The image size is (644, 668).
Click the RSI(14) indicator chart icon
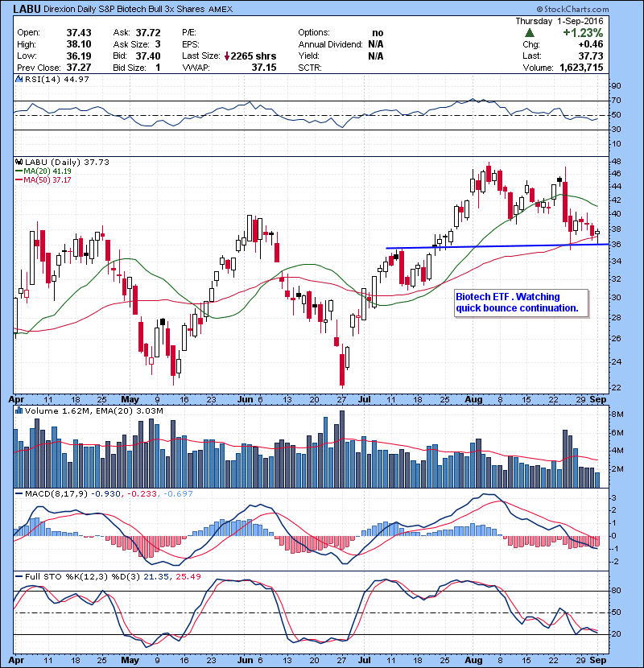tap(19, 79)
